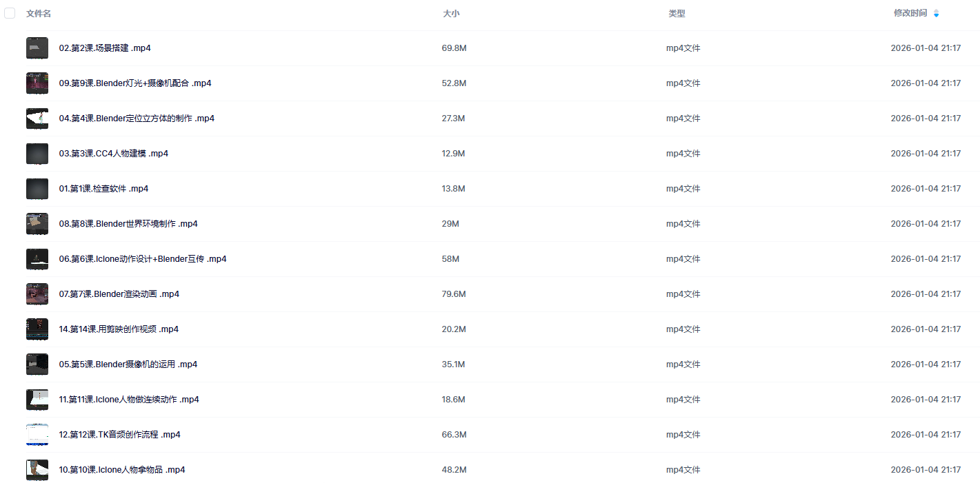Click the 09.第9课 Blender灯光 video thumbnail
980x483 pixels.
click(x=37, y=83)
